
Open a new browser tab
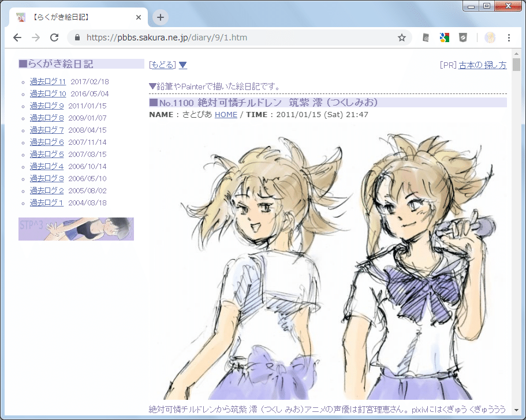coord(161,17)
